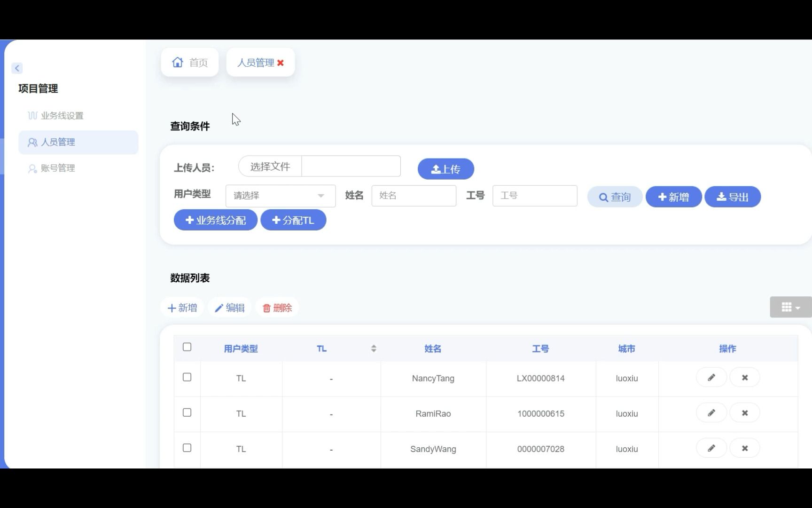Check the RamiRao row checkbox
812x508 pixels.
point(187,413)
